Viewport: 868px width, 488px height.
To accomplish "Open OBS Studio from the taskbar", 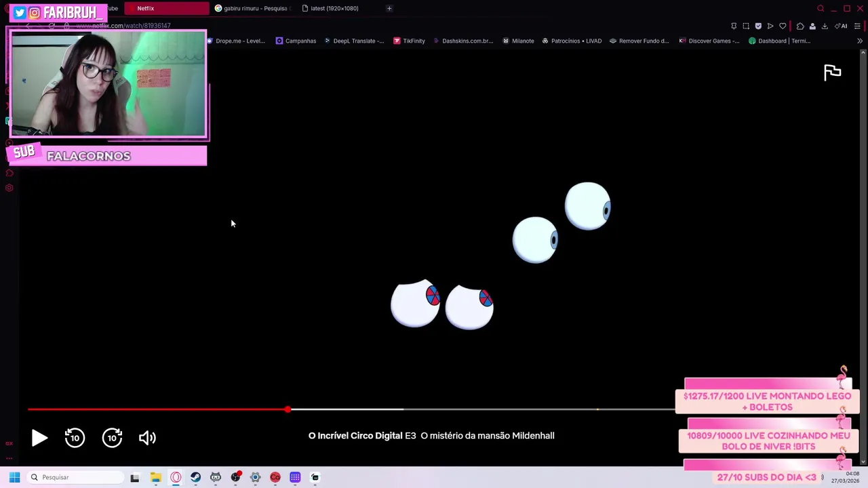I will pos(235,477).
